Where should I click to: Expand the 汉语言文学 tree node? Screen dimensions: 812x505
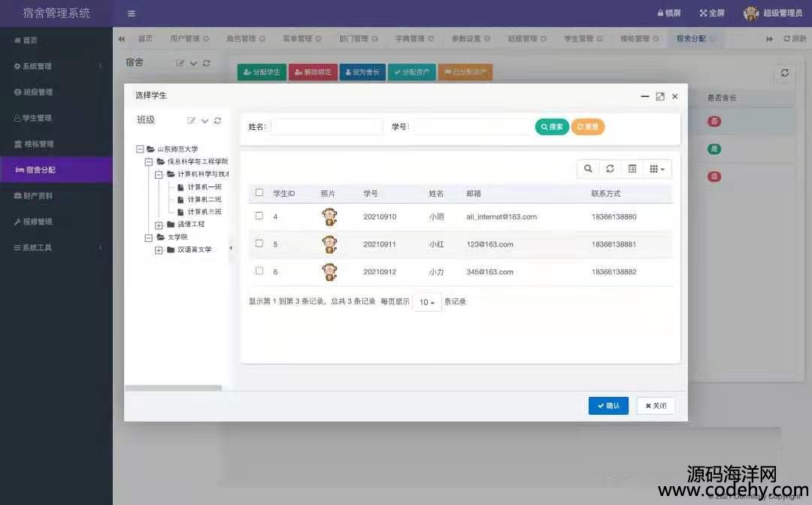(159, 250)
